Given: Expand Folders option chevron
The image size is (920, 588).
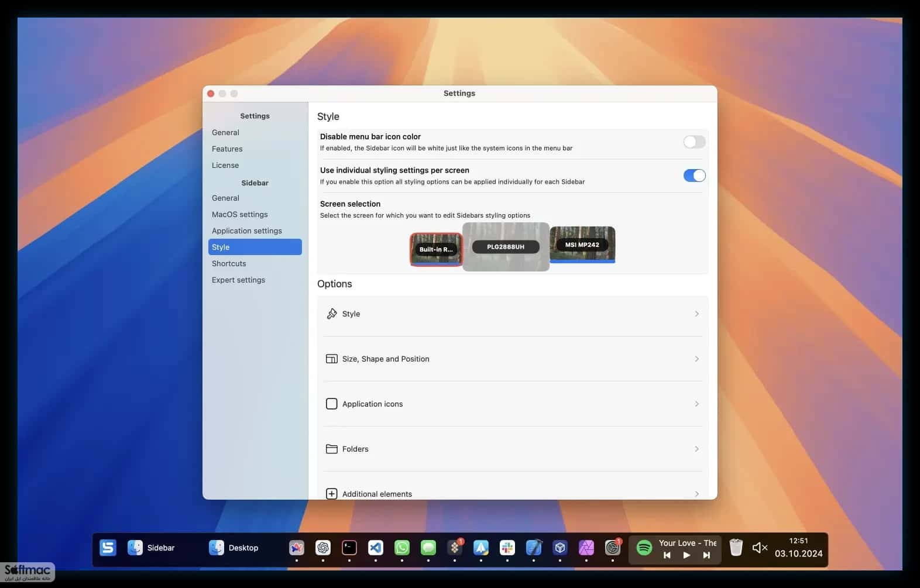Looking at the screenshot, I should (x=696, y=449).
